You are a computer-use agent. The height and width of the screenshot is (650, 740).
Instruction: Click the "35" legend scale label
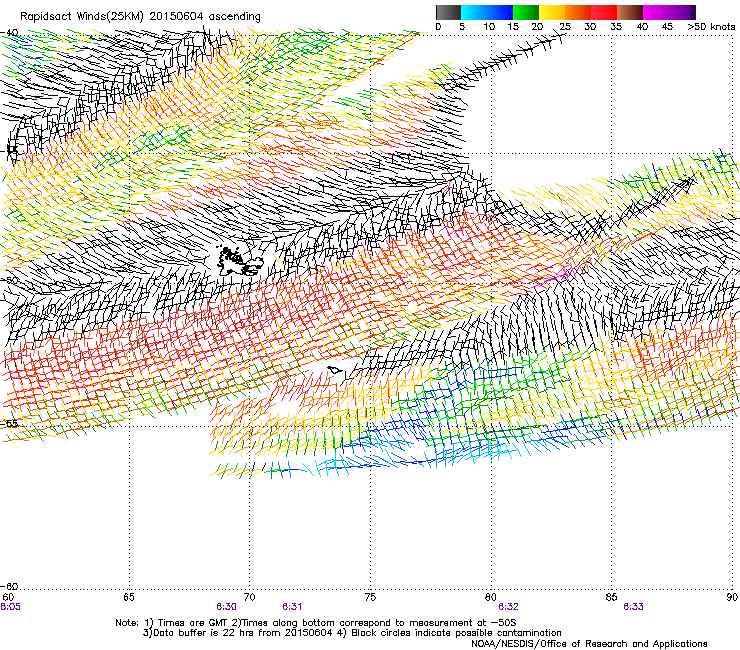pos(616,27)
